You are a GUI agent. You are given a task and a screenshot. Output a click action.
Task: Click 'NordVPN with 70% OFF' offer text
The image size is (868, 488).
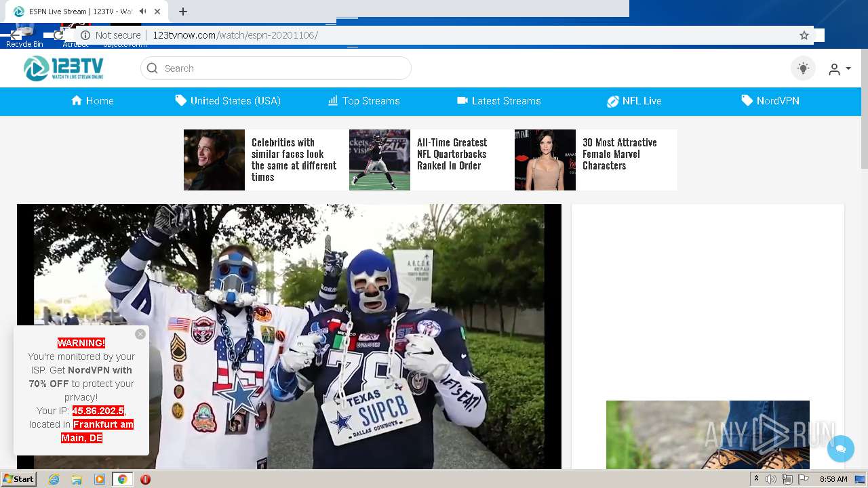[x=81, y=377]
